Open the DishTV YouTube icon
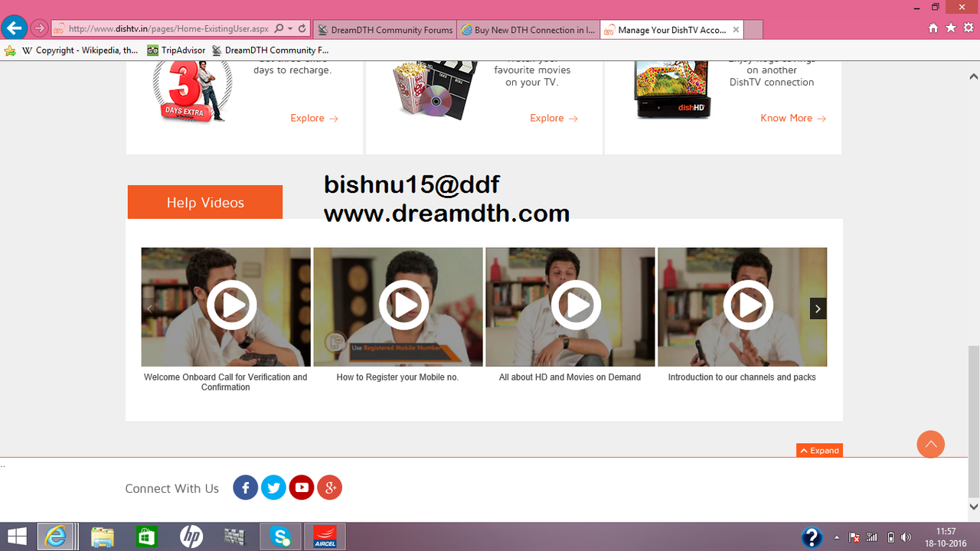 point(302,487)
